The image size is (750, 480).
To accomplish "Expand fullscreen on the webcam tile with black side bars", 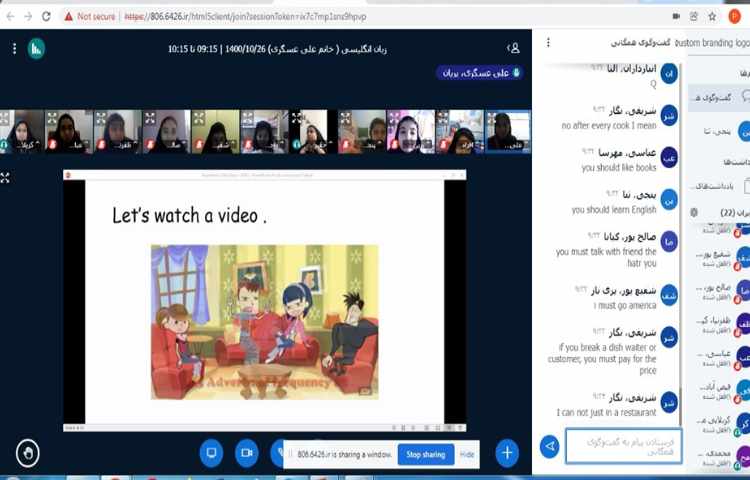I will (297, 118).
